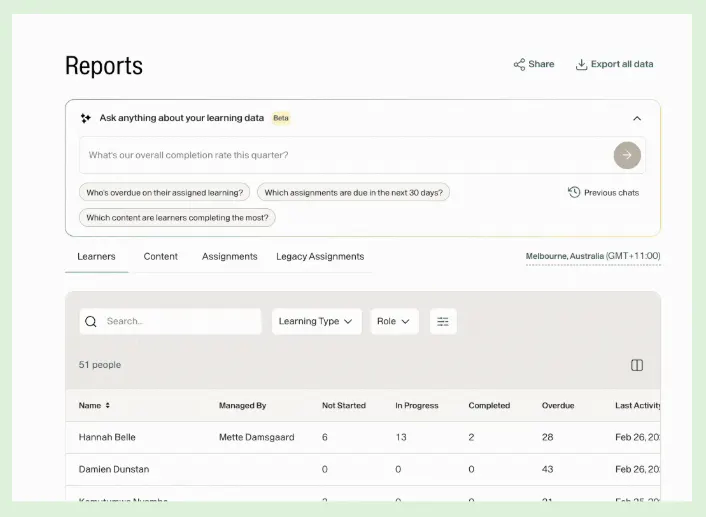Choose "Who's overdue on their assigned learning?" suggestion
The image size is (706, 517).
pyautogui.click(x=164, y=192)
